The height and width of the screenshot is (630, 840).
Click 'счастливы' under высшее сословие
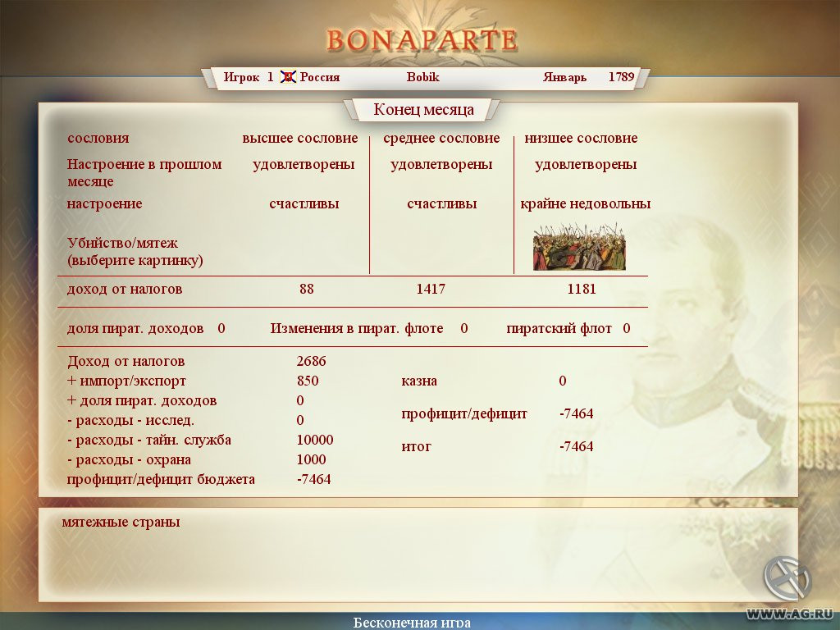304,204
